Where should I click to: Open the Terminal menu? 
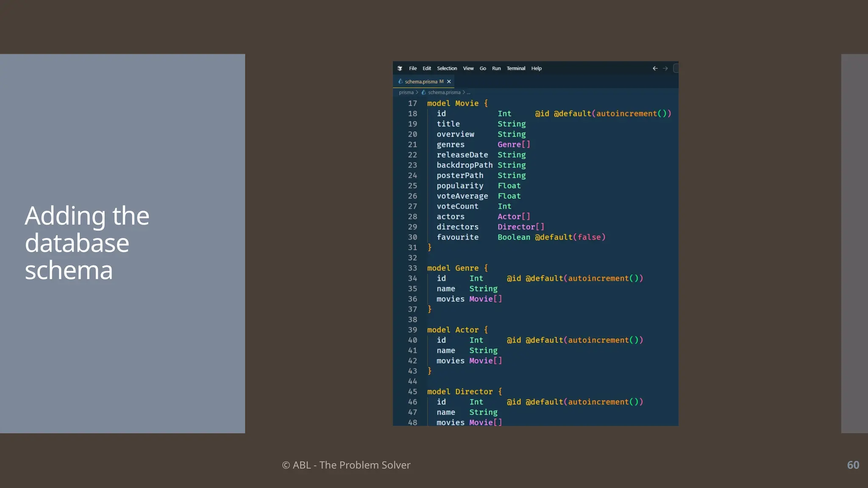(516, 68)
